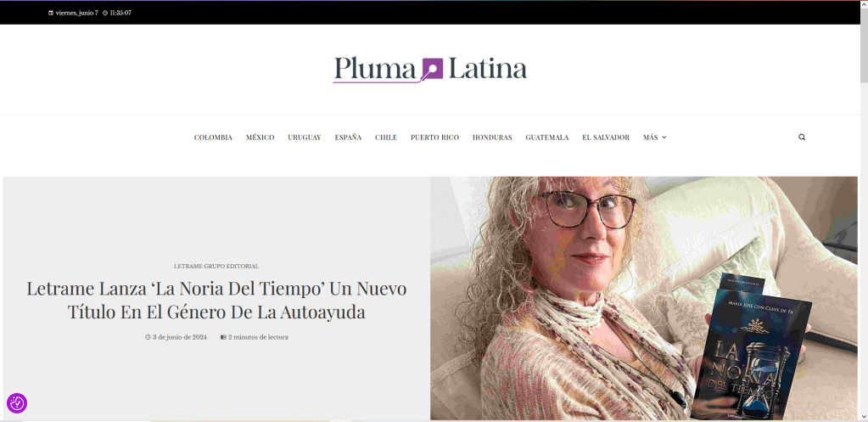Click the purple accessibility widget icon
The width and height of the screenshot is (868, 422).
coord(17,403)
